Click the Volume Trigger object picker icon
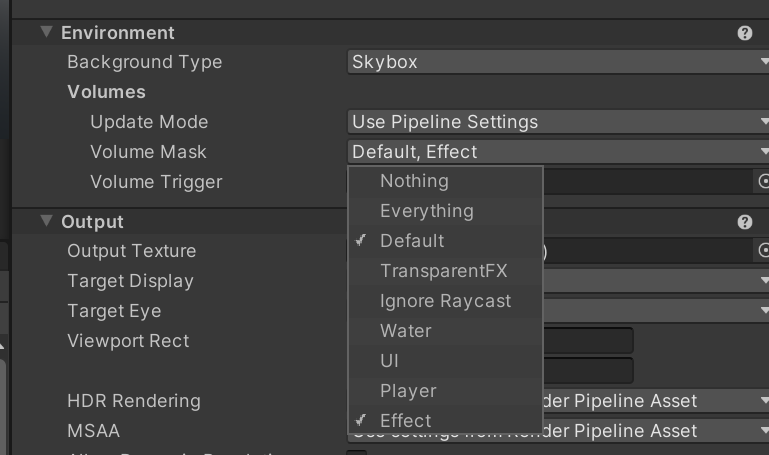This screenshot has height=455, width=769. (764, 182)
